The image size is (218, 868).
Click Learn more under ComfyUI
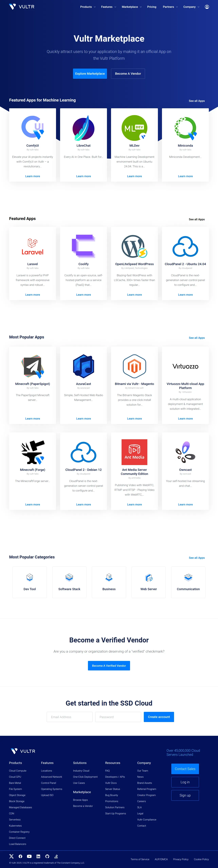[33, 176]
